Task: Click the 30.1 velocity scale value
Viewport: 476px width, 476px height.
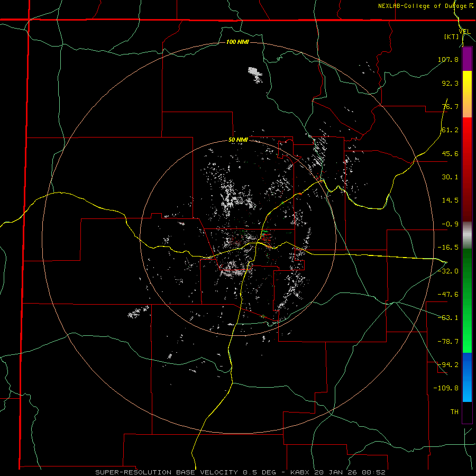Action: coord(450,177)
